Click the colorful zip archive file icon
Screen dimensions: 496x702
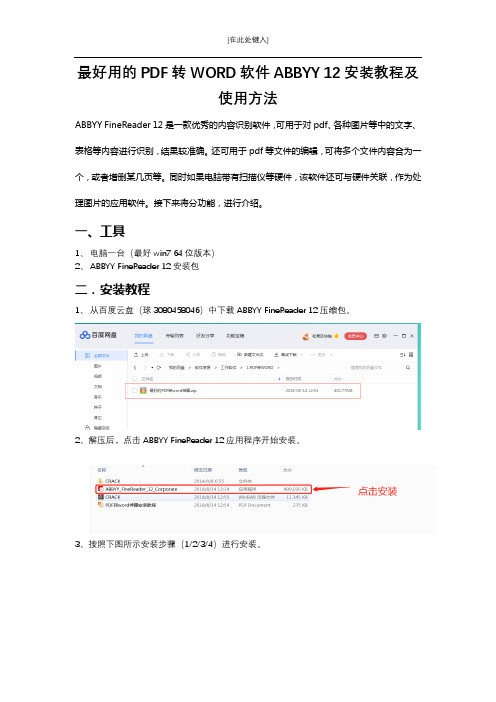(143, 390)
